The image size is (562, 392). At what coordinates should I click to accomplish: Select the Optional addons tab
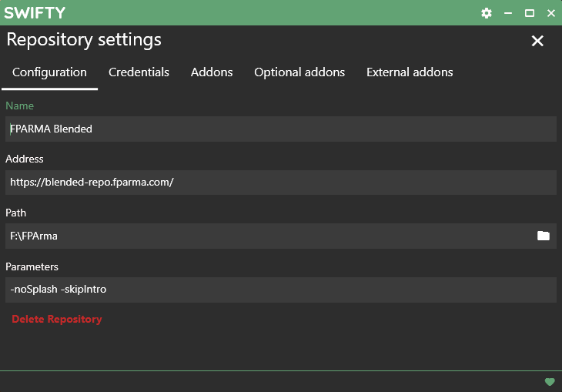click(x=299, y=72)
